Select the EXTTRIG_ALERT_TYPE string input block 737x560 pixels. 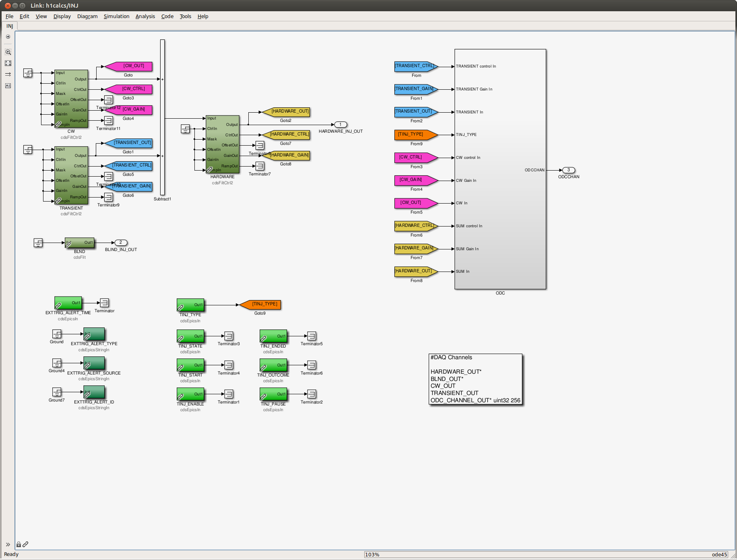pyautogui.click(x=94, y=334)
